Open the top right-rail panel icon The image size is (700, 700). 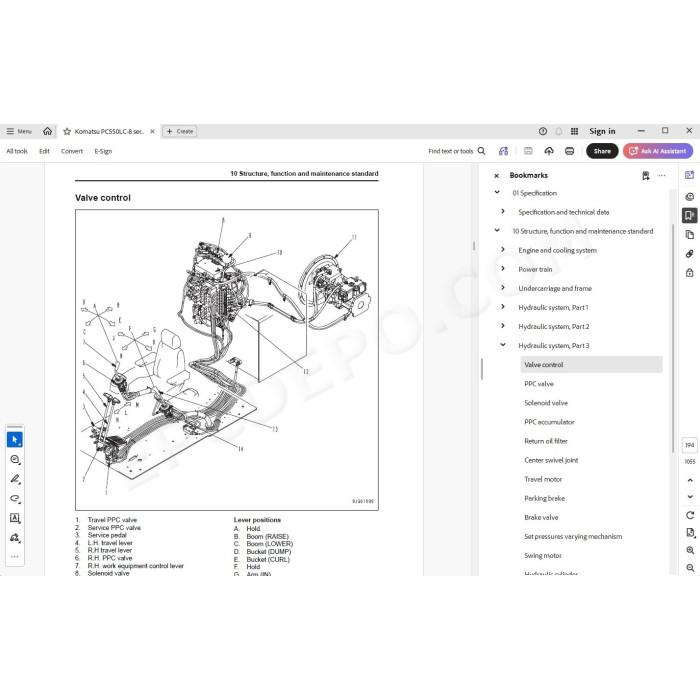click(x=689, y=175)
